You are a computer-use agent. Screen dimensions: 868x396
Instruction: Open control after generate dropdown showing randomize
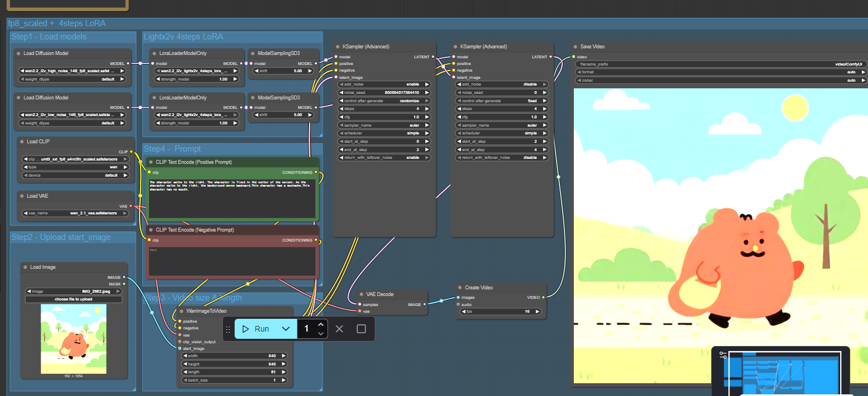tap(384, 101)
